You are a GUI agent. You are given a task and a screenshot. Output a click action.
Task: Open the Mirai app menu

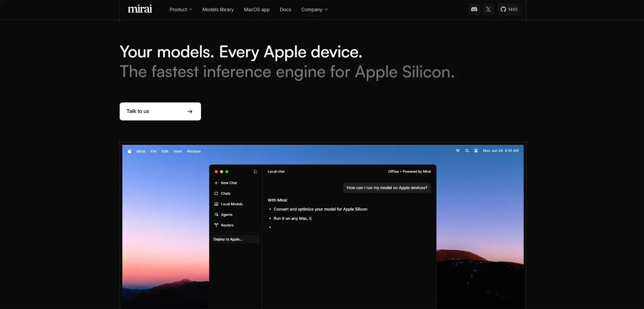(x=141, y=151)
